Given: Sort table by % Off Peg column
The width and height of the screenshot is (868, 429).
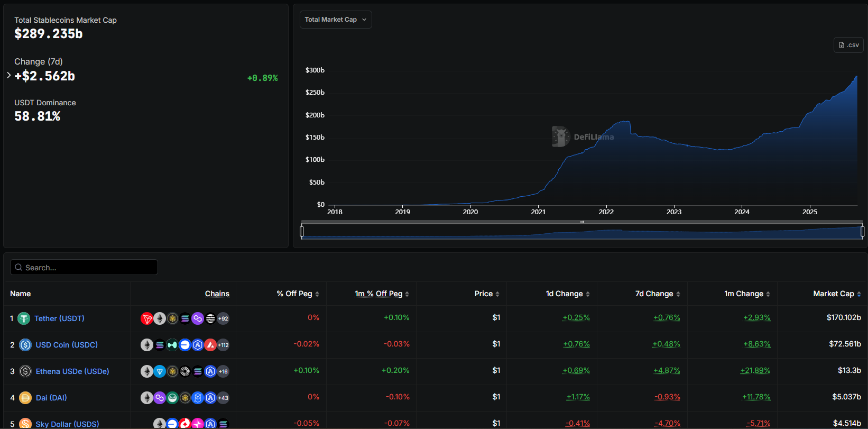Looking at the screenshot, I should (x=298, y=294).
